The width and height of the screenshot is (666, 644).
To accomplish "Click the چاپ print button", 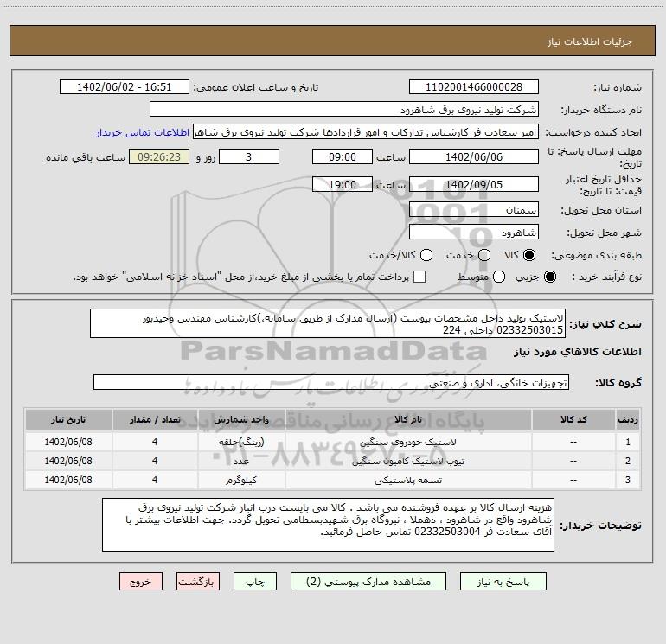I will point(255,582).
